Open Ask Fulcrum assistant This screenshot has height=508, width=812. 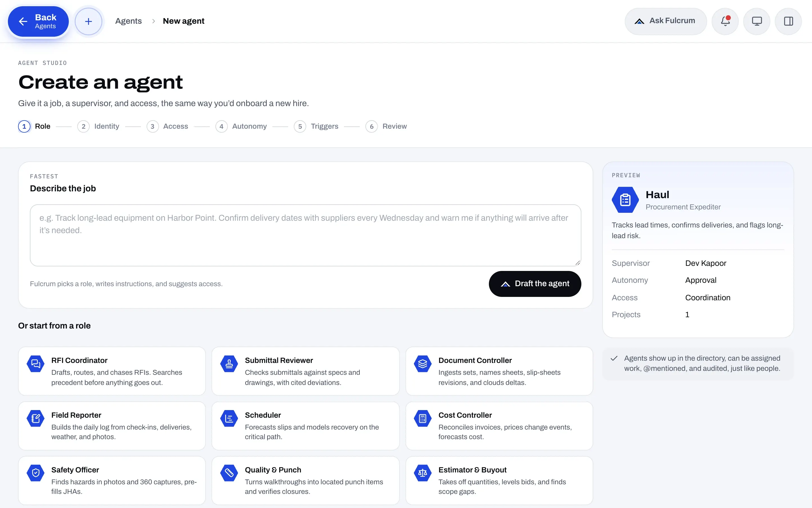[665, 21]
